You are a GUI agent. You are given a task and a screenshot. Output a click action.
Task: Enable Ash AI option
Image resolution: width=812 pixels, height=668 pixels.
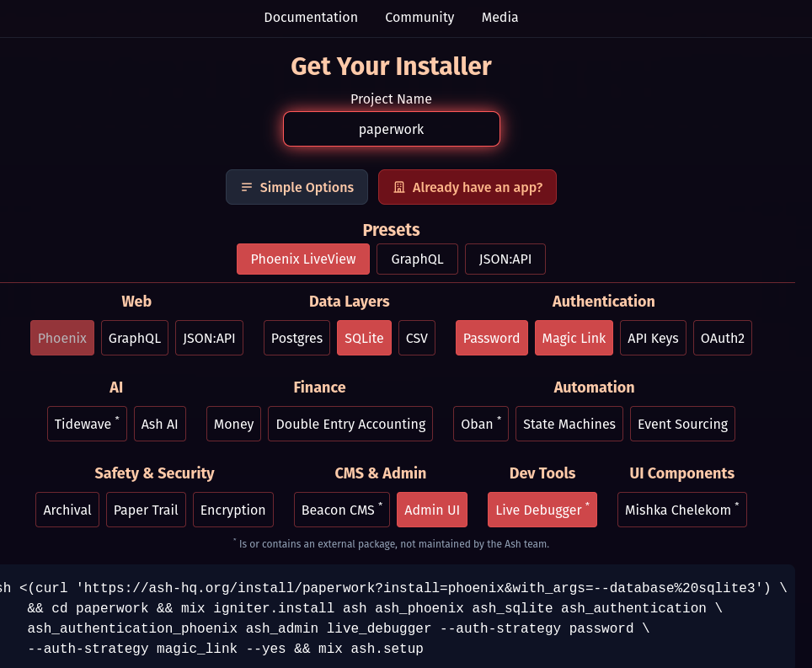[159, 424]
